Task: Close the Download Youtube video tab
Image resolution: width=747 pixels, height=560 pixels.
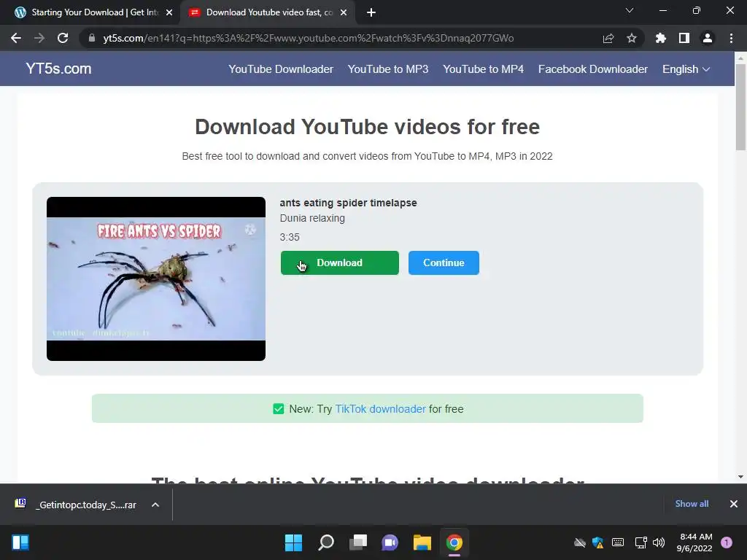Action: point(344,12)
